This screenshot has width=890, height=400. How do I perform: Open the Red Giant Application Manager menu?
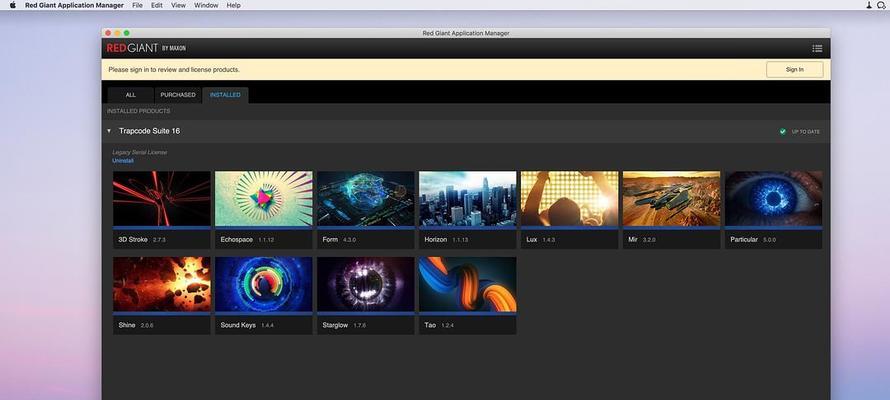tap(74, 5)
